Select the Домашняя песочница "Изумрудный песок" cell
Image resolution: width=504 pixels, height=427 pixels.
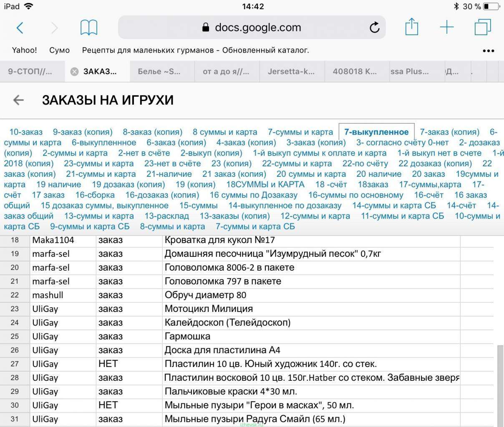pos(311,254)
